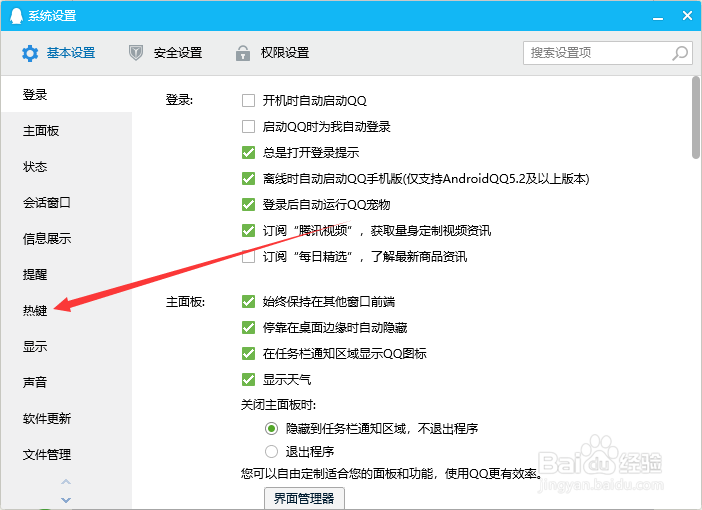Enable 启动QQ时为我自动登录 checkbox

pos(248,126)
